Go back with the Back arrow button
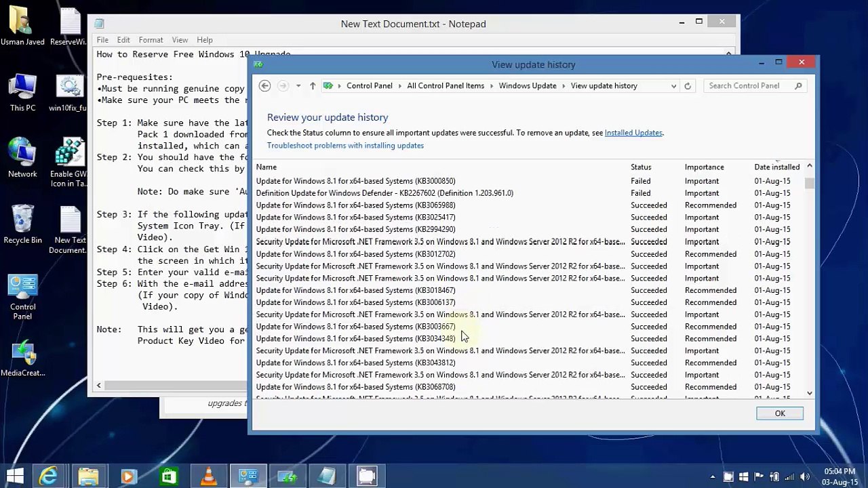Viewport: 868px width, 488px height. pos(265,86)
